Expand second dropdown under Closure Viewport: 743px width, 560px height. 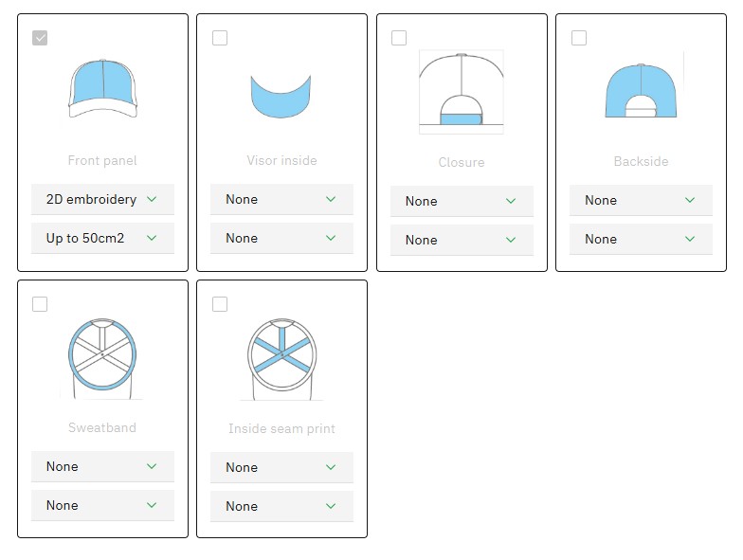462,241
